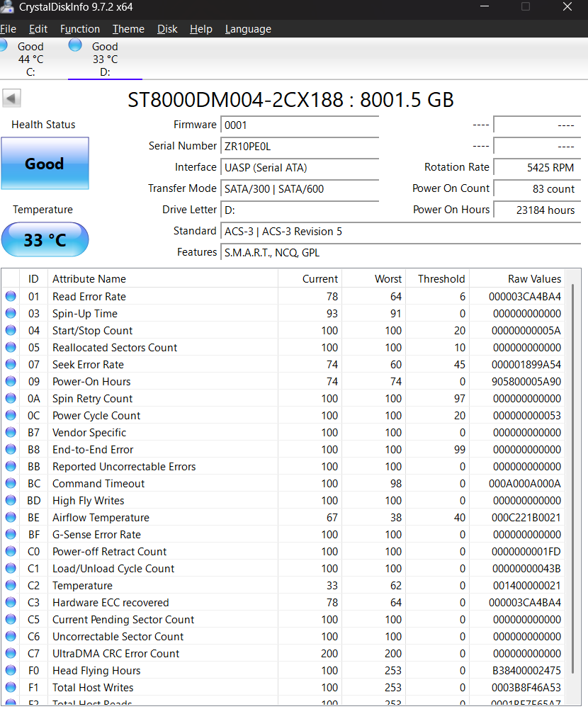This screenshot has width=588, height=709.
Task: Open the File menu
Action: [x=8, y=29]
